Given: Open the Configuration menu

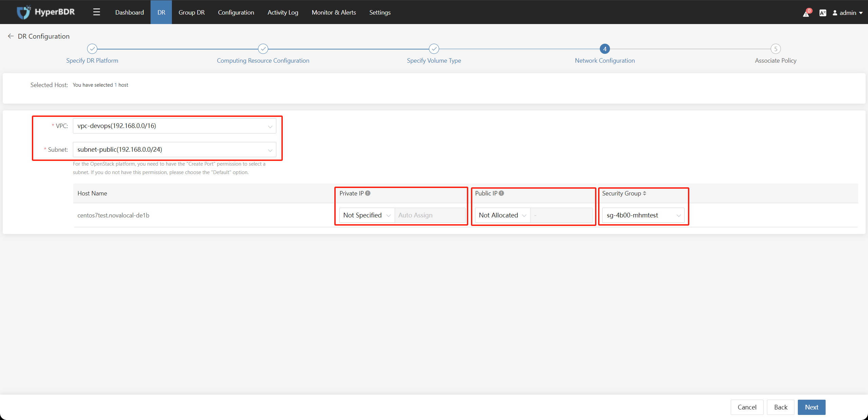Looking at the screenshot, I should click(x=236, y=12).
